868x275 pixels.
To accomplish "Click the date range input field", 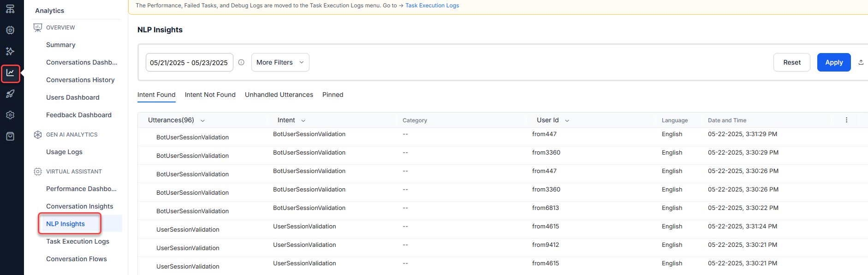I will point(189,62).
